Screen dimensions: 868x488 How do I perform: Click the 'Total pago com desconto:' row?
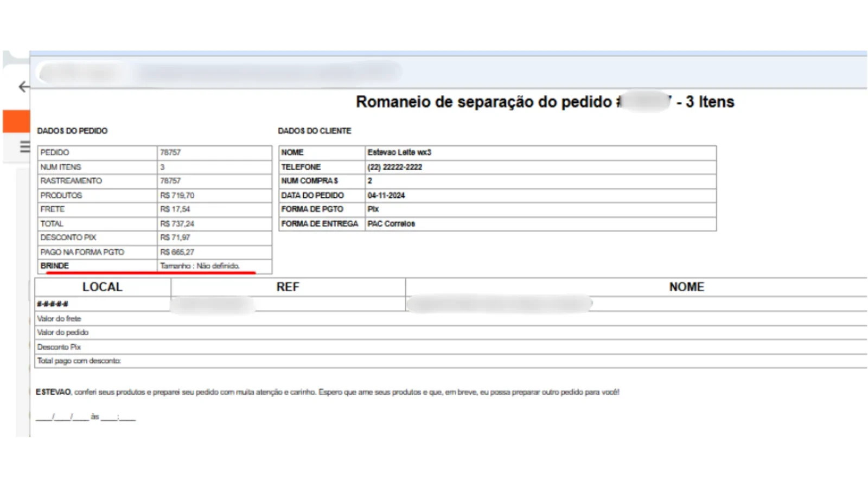coord(451,361)
